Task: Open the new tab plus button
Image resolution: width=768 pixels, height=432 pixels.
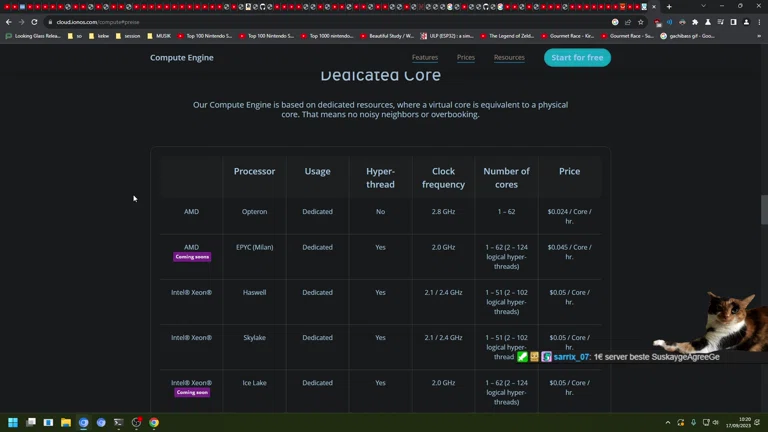Action: pos(669,7)
